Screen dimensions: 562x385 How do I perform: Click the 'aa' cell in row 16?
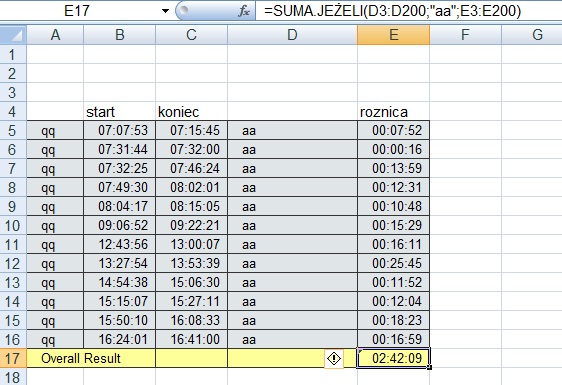point(292,339)
